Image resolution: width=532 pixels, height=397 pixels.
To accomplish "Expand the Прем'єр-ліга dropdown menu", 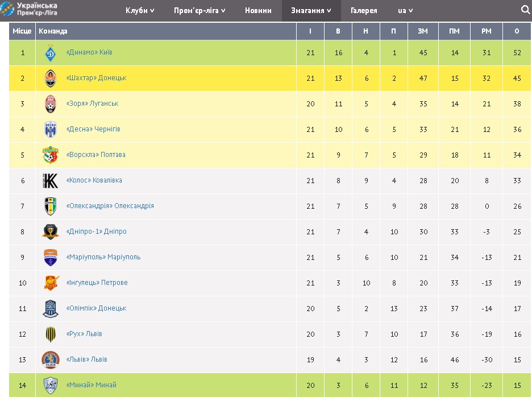I will pyautogui.click(x=199, y=11).
